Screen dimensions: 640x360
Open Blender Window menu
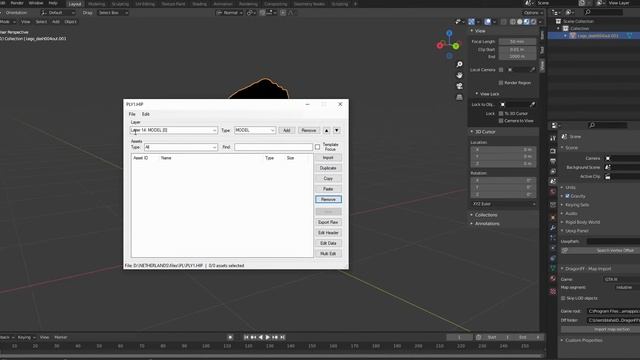pyautogui.click(x=36, y=3)
